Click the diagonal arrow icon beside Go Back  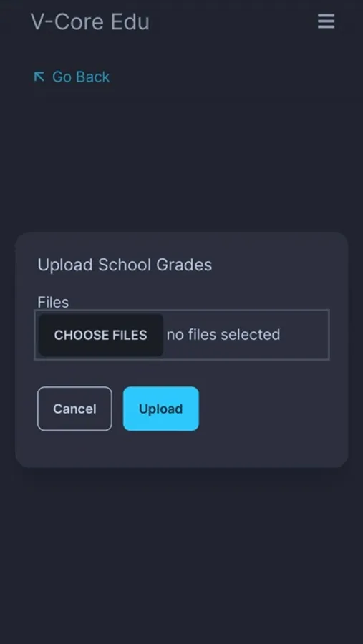[39, 77]
